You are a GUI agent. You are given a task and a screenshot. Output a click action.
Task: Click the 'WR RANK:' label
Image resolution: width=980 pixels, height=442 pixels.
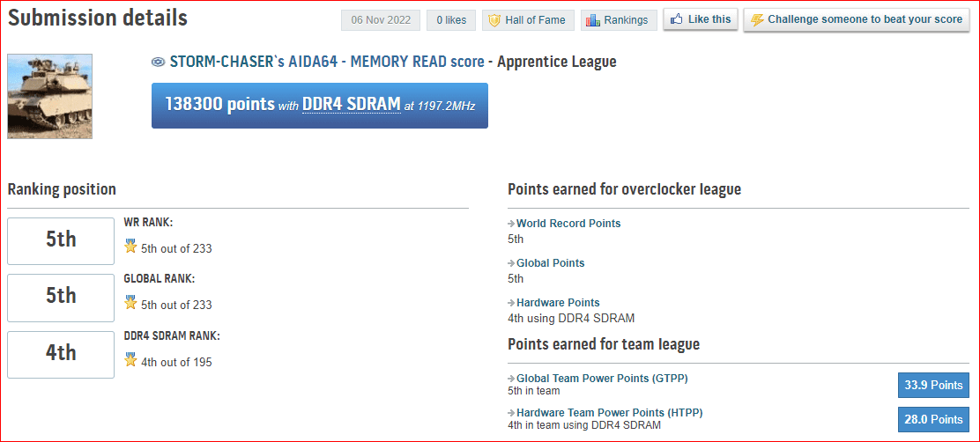[x=149, y=222]
